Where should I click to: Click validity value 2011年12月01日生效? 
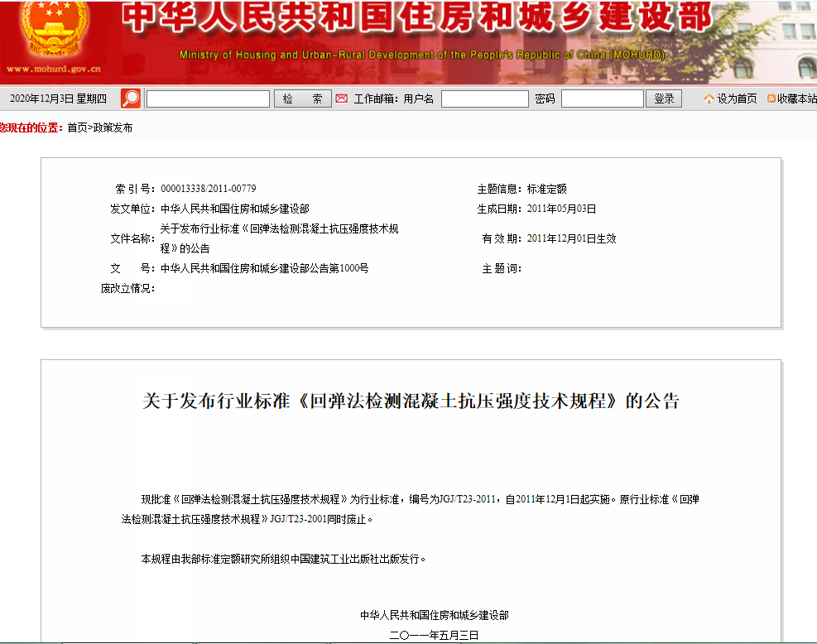pos(571,238)
